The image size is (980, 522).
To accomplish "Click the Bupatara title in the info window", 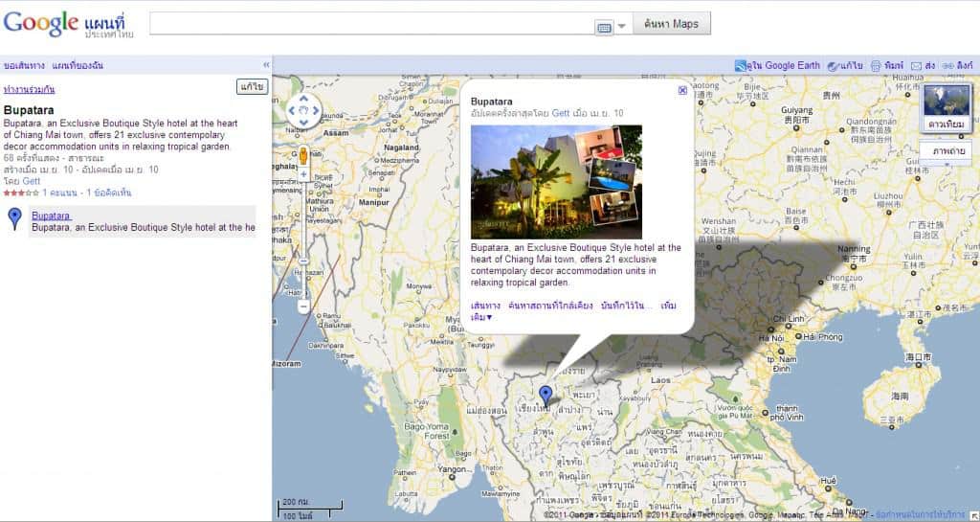I will pos(491,102).
